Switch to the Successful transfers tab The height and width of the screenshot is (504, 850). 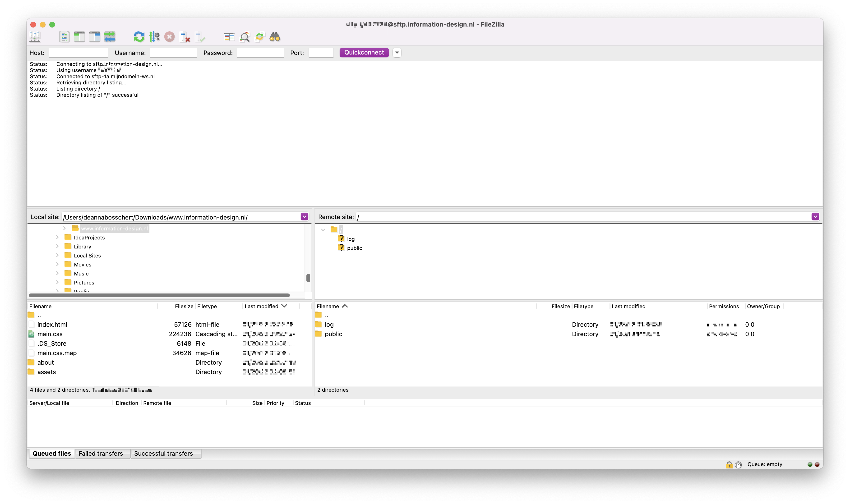163,454
